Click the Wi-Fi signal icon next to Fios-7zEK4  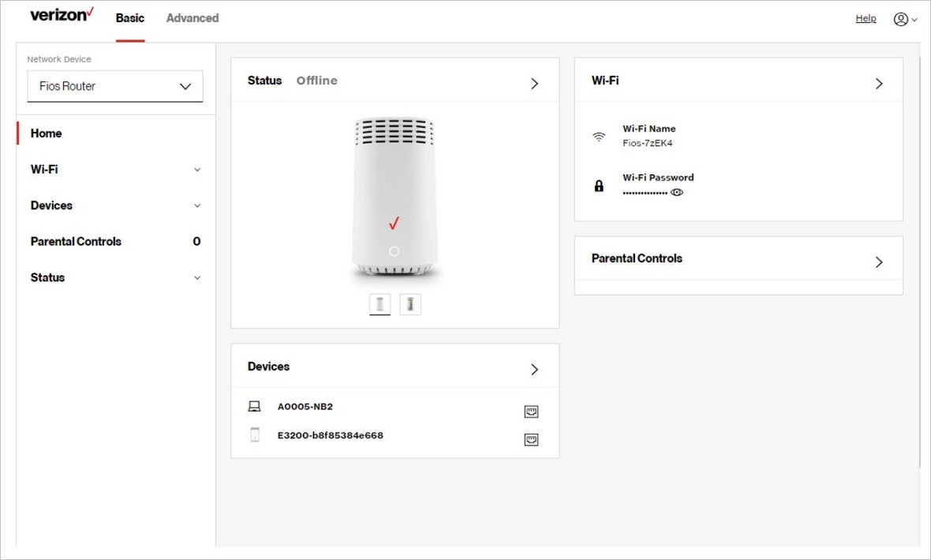599,136
